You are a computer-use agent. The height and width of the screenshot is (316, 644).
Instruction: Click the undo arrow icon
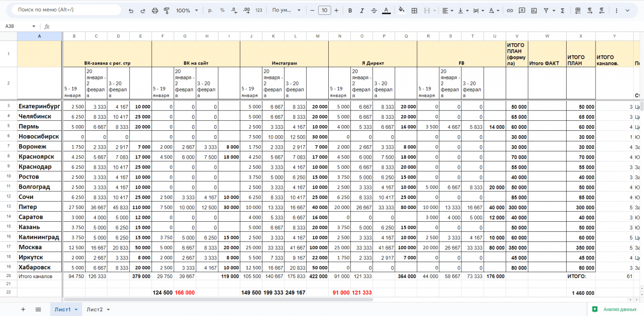(131, 11)
